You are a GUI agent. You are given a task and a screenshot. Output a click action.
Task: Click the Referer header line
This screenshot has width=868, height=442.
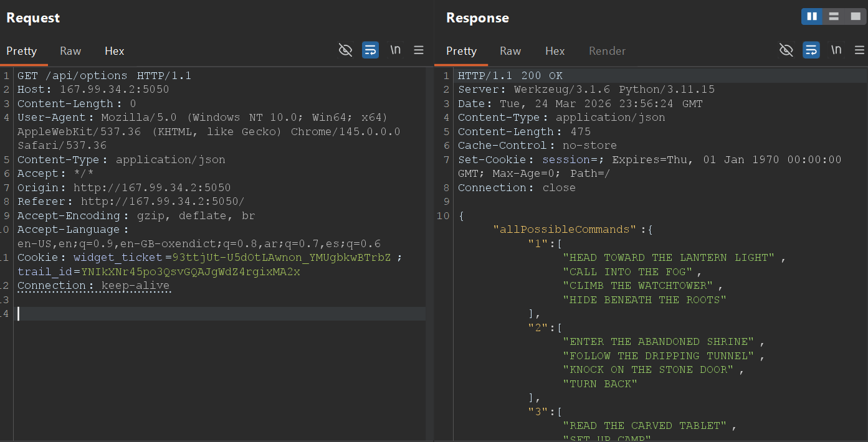pos(131,202)
